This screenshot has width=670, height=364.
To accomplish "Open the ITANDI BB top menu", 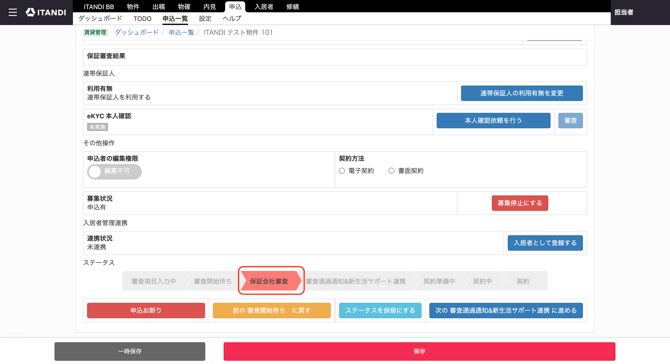I will click(x=99, y=6).
